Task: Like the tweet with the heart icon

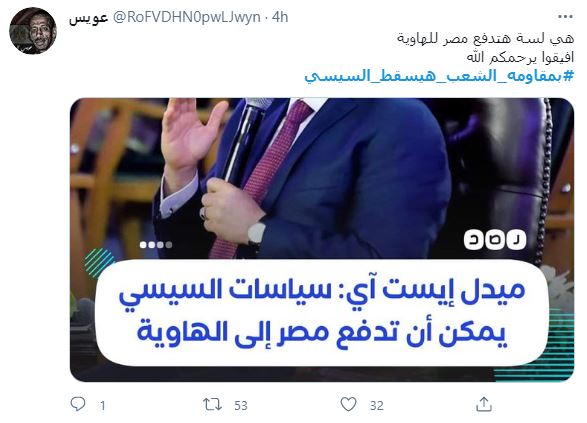Action: pos(348,405)
